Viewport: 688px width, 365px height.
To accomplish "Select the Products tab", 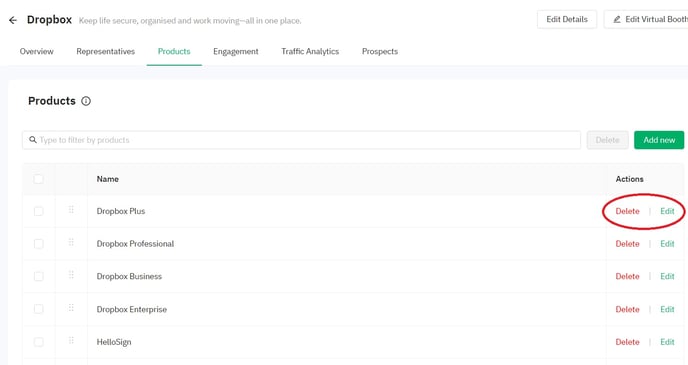I will tap(174, 51).
